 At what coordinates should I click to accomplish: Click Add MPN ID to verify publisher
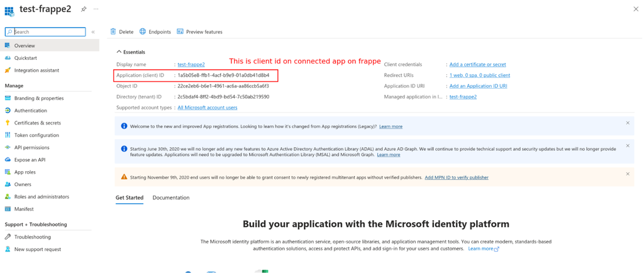[457, 177]
